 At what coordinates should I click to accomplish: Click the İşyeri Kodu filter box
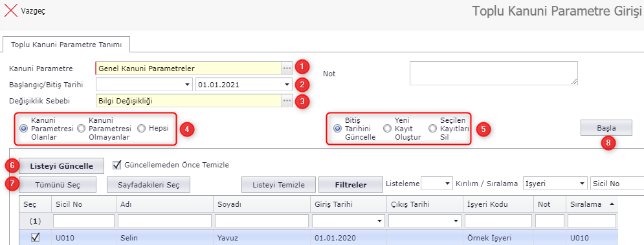click(498, 221)
